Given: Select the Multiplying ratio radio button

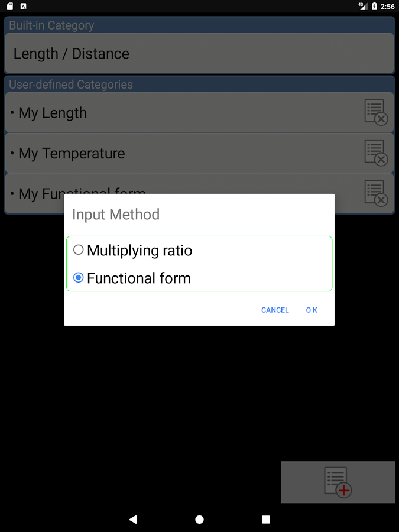Looking at the screenshot, I should (79, 249).
